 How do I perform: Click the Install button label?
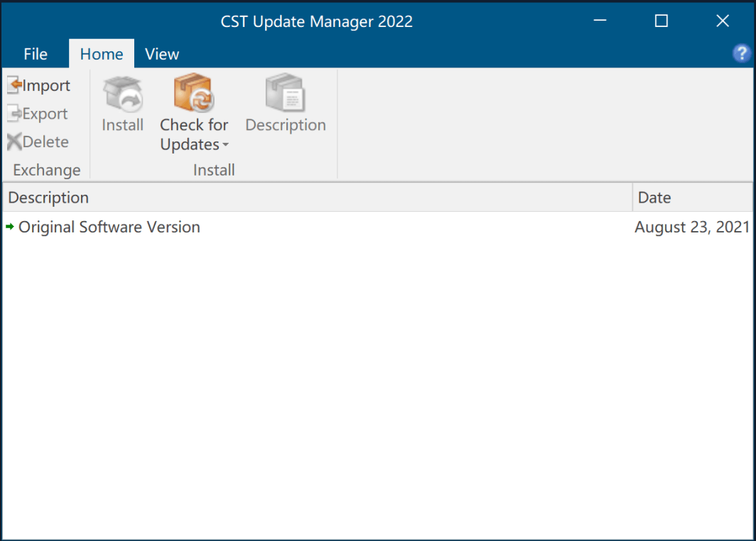click(122, 124)
